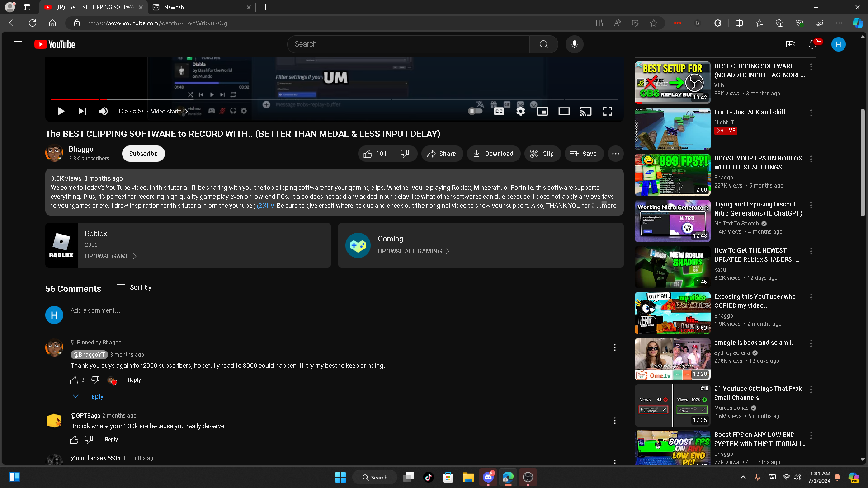Image resolution: width=868 pixels, height=488 pixels.
Task: Browse the Roblox game page
Action: click(110, 256)
